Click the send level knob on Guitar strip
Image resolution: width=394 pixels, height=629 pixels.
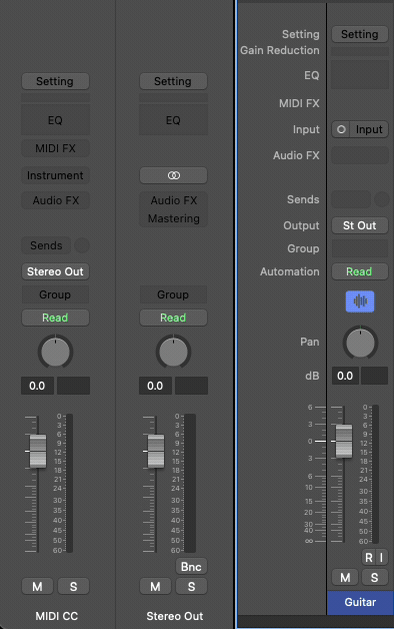(x=382, y=199)
